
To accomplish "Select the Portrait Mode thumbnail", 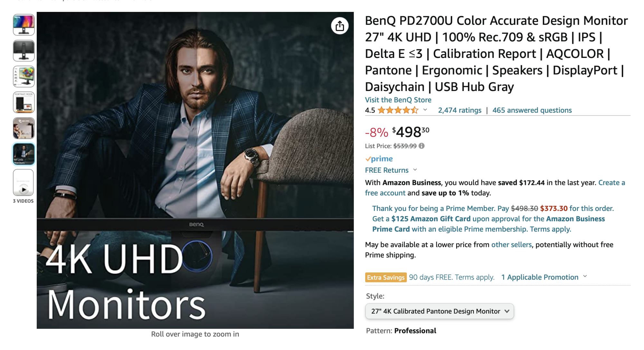I will (24, 103).
